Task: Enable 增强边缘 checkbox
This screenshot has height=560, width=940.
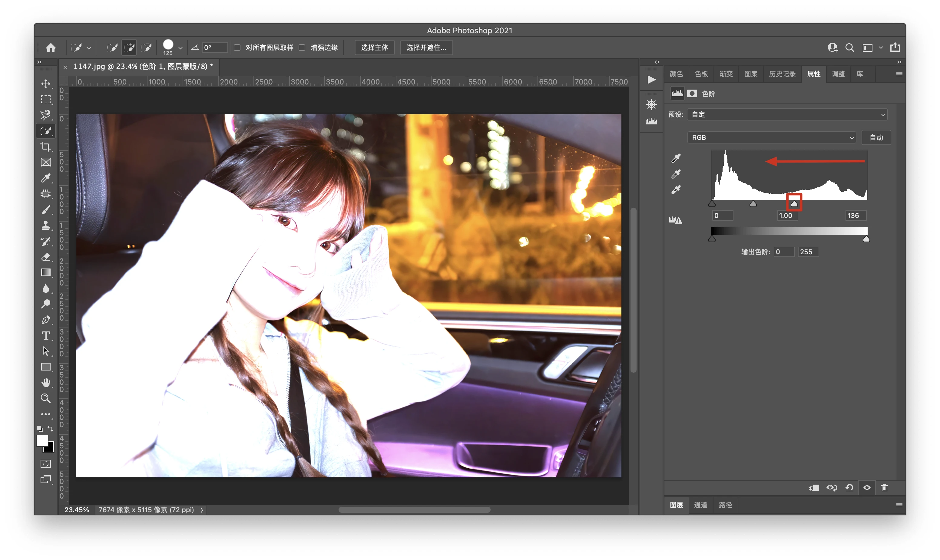Action: coord(302,48)
